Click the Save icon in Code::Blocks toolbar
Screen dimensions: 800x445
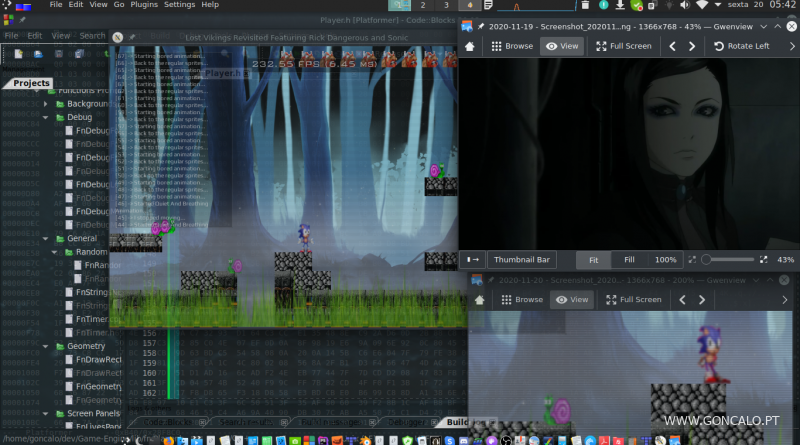coord(59,54)
